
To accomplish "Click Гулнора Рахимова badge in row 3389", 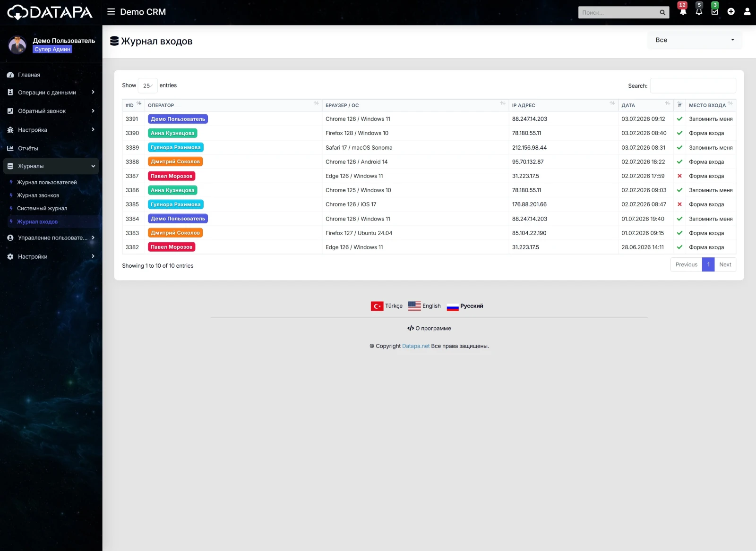I will (175, 147).
